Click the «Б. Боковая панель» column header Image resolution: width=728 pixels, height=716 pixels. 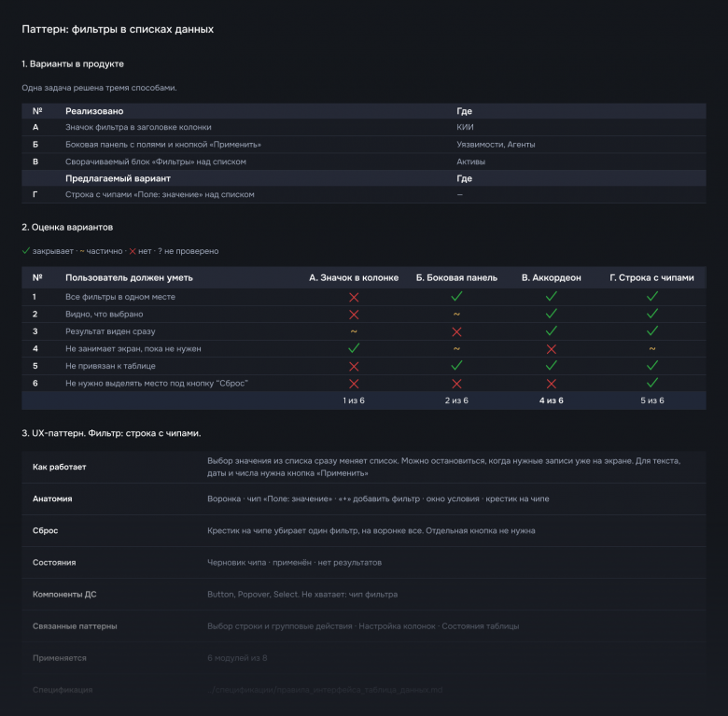[456, 277]
